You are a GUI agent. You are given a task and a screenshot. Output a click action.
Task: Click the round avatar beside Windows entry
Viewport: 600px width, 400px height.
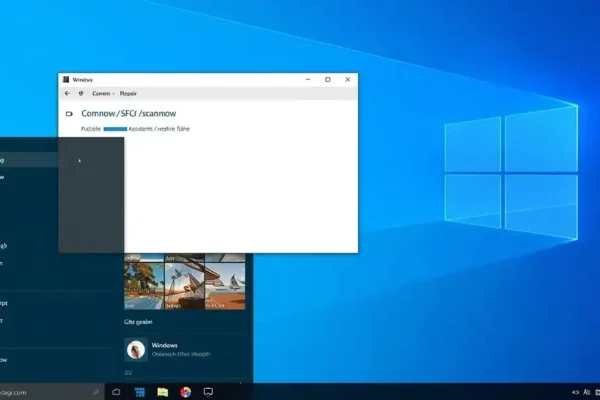pos(136,349)
